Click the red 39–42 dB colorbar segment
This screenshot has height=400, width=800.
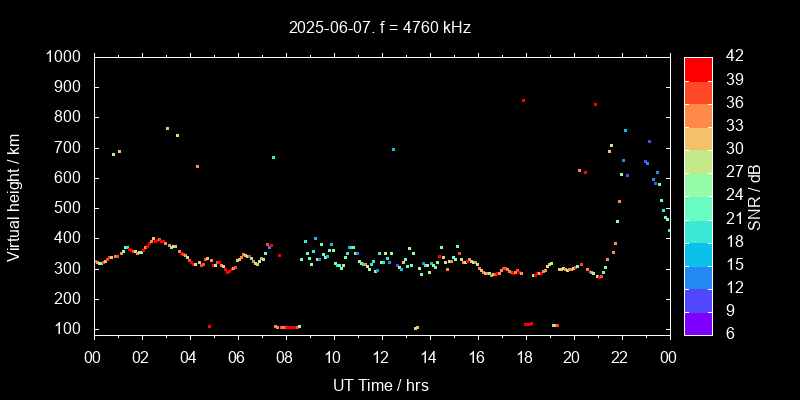pos(698,68)
